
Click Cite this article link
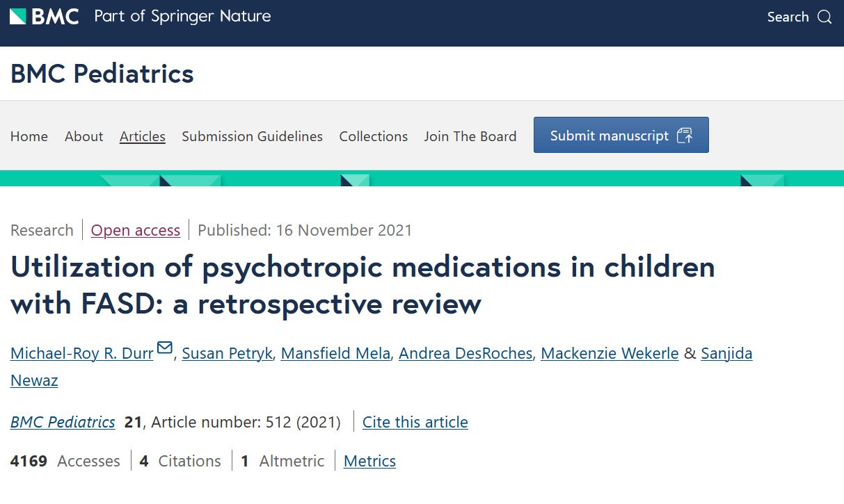[x=415, y=422]
